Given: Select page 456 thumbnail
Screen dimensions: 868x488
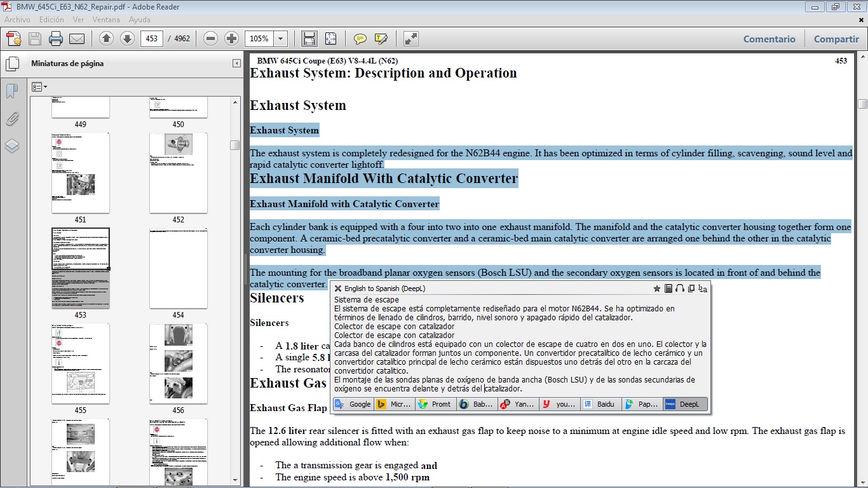Looking at the screenshot, I should click(x=178, y=363).
